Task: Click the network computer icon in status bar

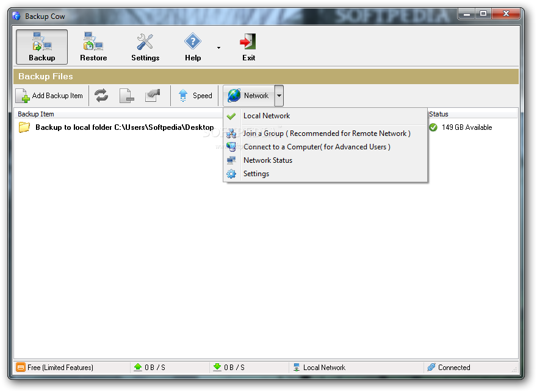Action: [x=296, y=368]
